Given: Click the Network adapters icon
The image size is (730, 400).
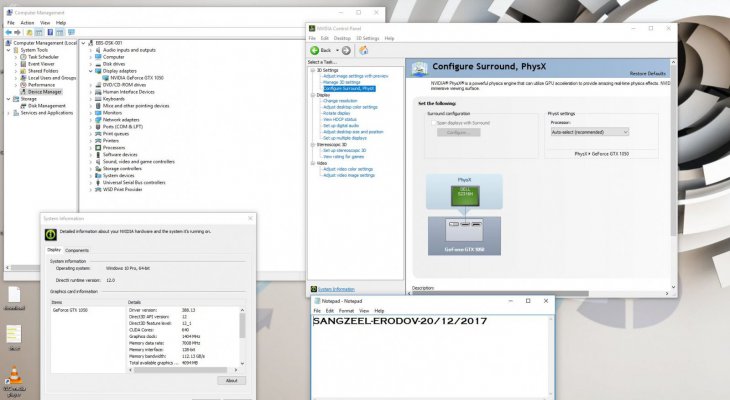Looking at the screenshot, I should point(98,120).
